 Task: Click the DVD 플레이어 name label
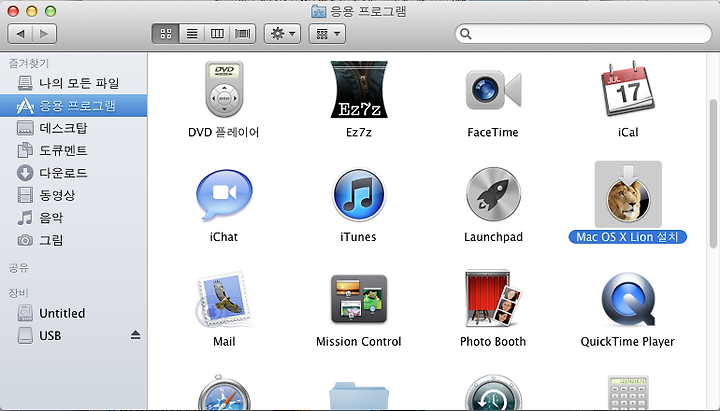click(x=224, y=132)
